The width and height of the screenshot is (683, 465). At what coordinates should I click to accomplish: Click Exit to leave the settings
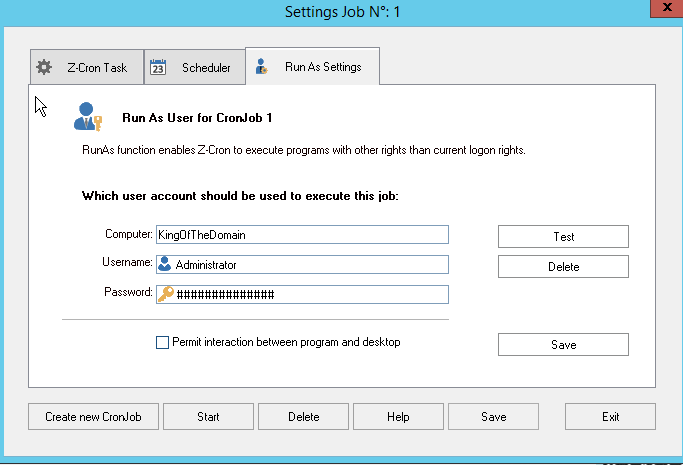coord(610,417)
